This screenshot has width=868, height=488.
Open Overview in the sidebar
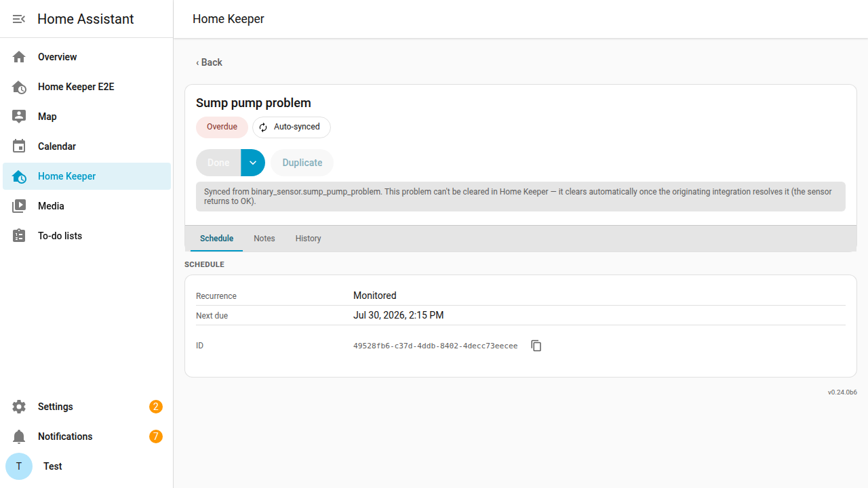point(87,57)
